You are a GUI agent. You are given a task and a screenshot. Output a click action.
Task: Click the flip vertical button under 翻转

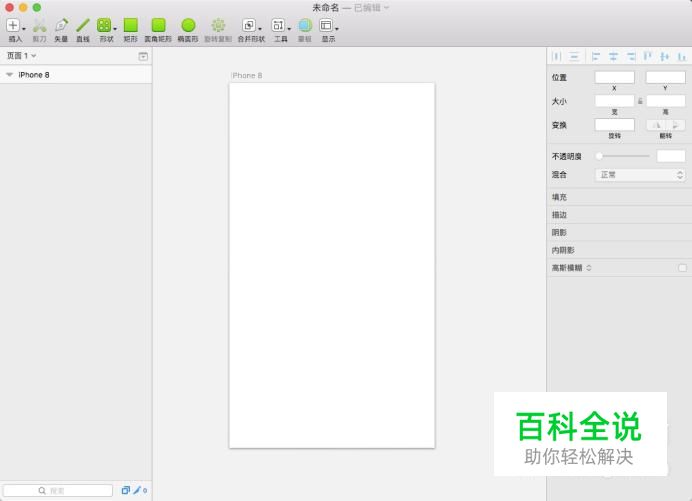[x=676, y=125]
